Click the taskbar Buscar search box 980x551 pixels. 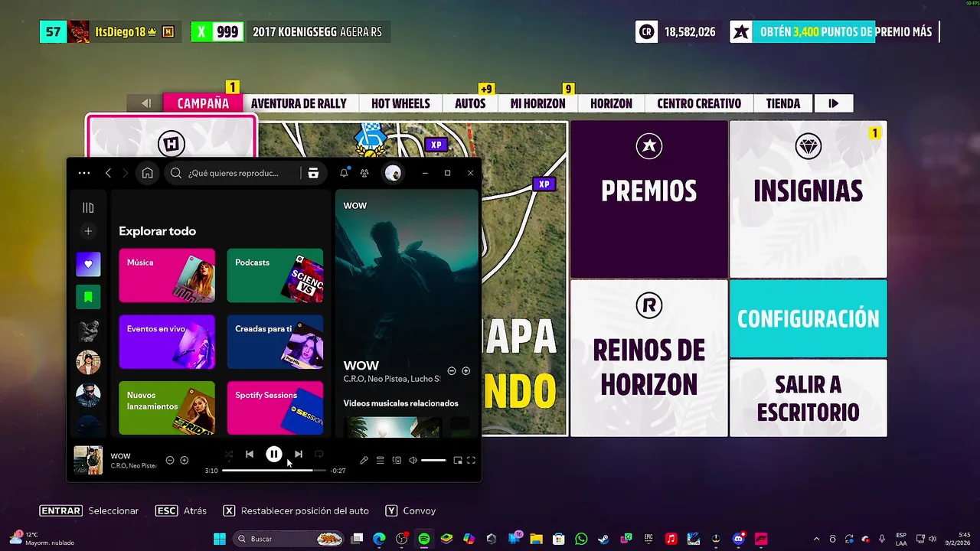coord(289,539)
